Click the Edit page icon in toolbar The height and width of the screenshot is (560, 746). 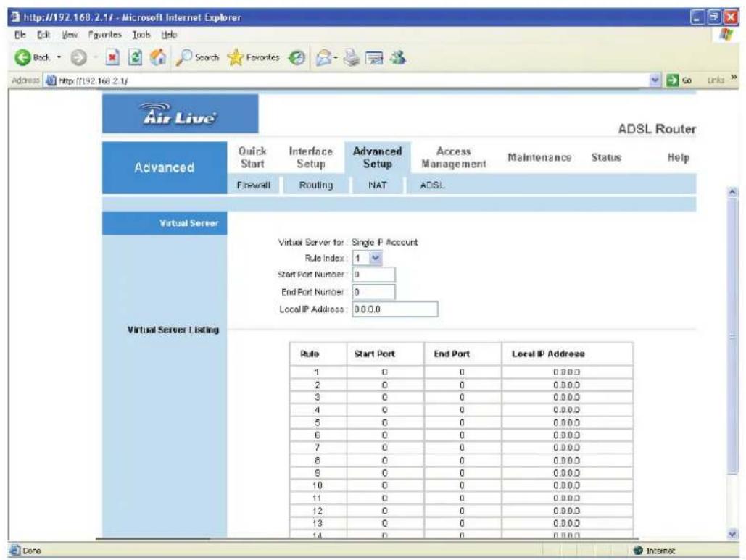coord(374,58)
